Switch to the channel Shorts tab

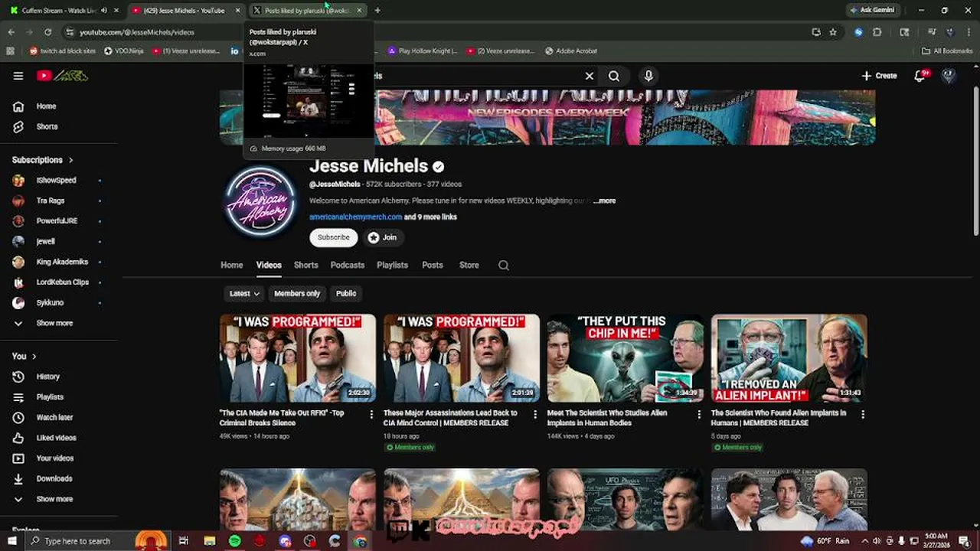click(305, 265)
